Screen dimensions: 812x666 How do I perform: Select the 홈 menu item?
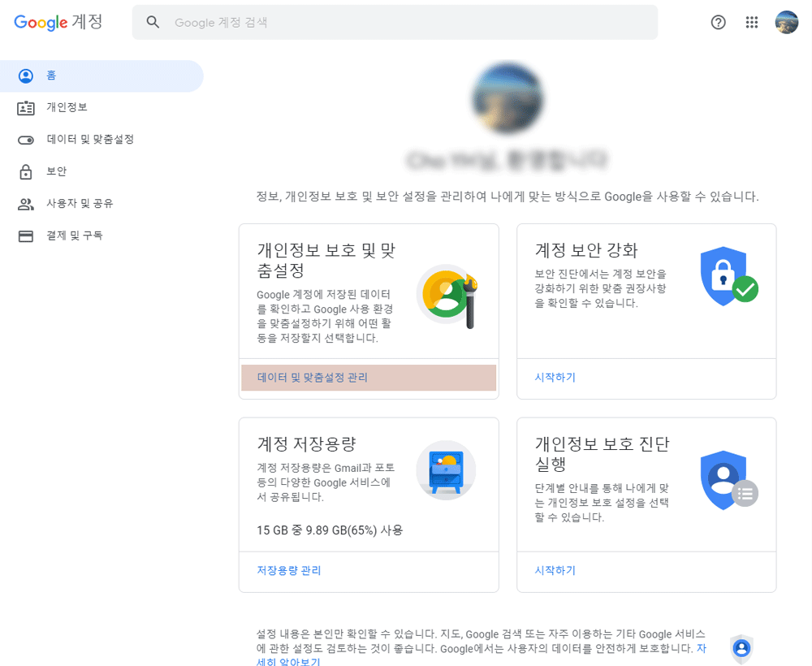(101, 76)
